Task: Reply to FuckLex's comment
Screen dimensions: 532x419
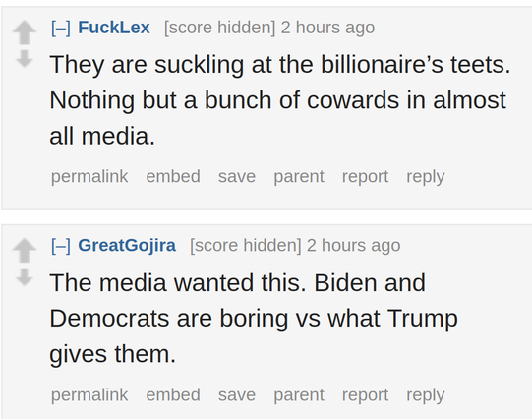Action: click(x=426, y=176)
